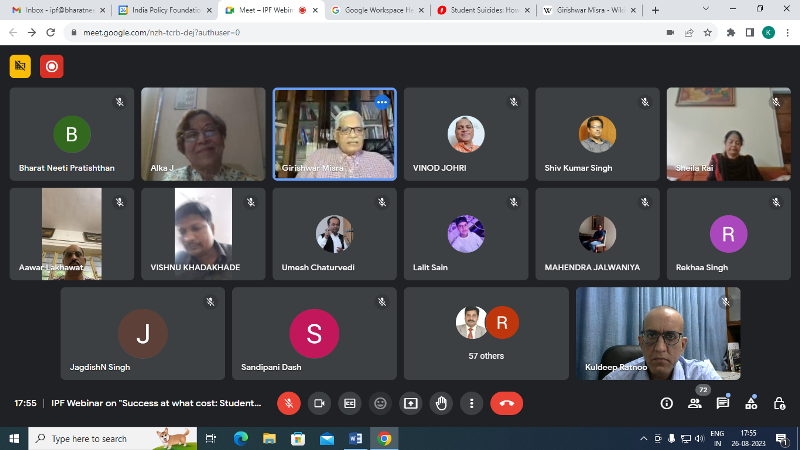Open the Chrome three-dot browser menu

pos(786,32)
